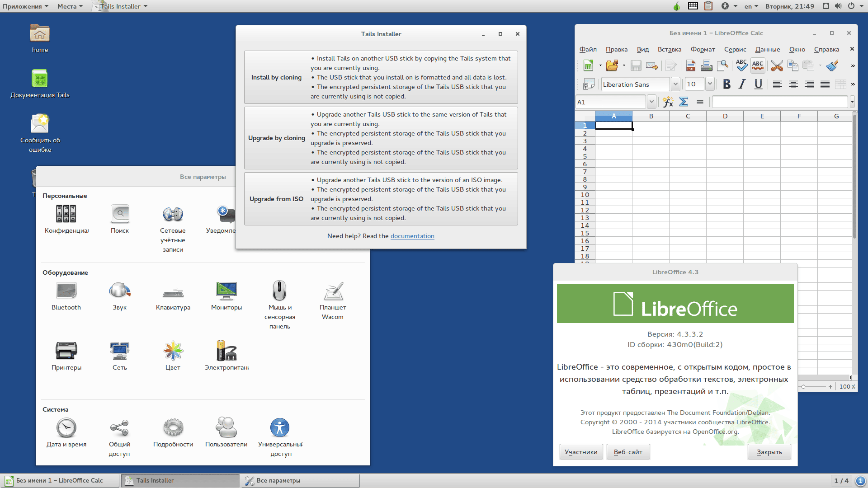
Task: Open Styles and Formatting icon
Action: point(589,84)
